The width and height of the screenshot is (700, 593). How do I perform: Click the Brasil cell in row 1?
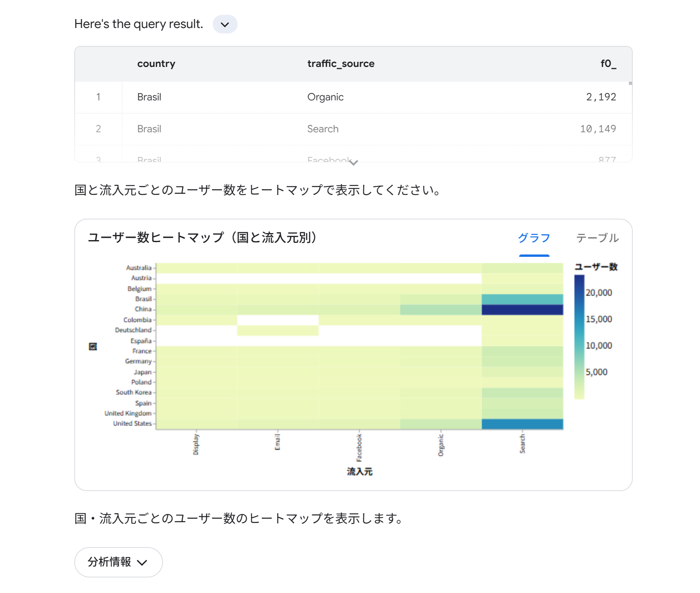(149, 97)
